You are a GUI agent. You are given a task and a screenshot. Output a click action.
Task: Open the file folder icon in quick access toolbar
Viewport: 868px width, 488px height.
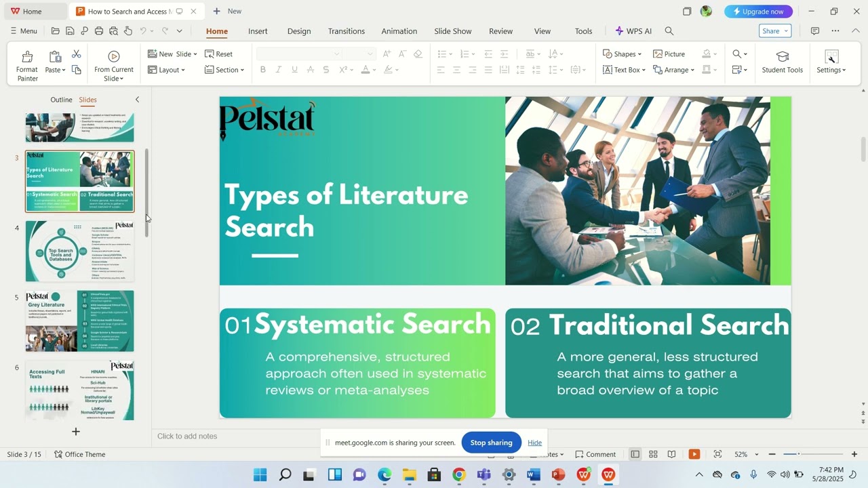click(x=56, y=31)
